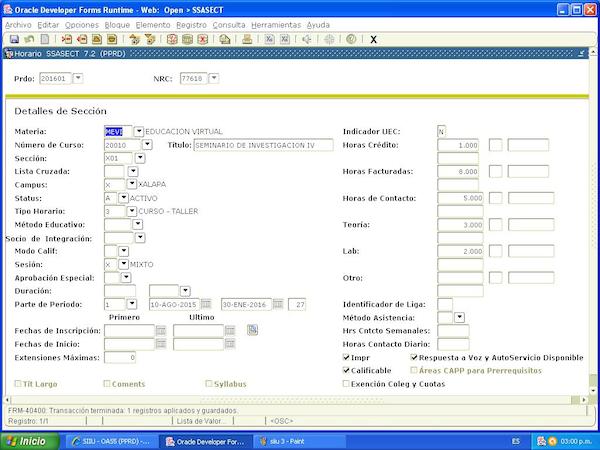Click the Extensiones Máximas input field
Screen dimensions: 600x450
pyautogui.click(x=119, y=357)
